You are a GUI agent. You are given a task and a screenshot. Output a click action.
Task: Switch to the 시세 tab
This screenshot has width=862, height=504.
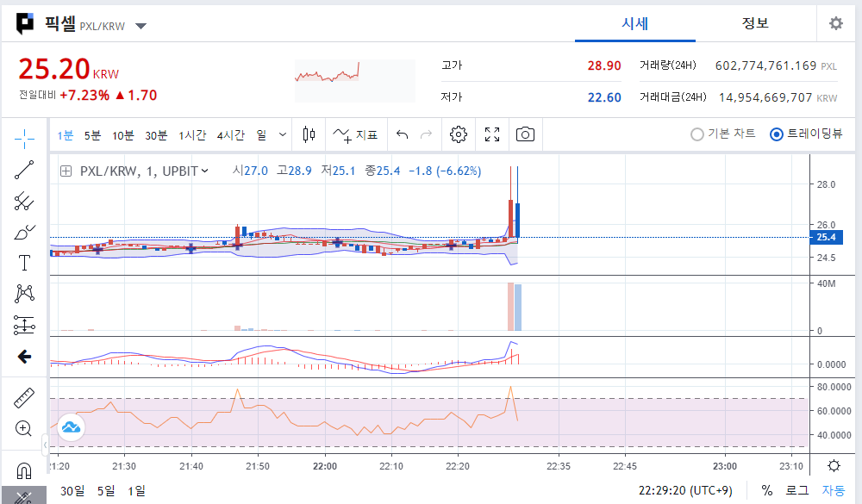pyautogui.click(x=635, y=23)
